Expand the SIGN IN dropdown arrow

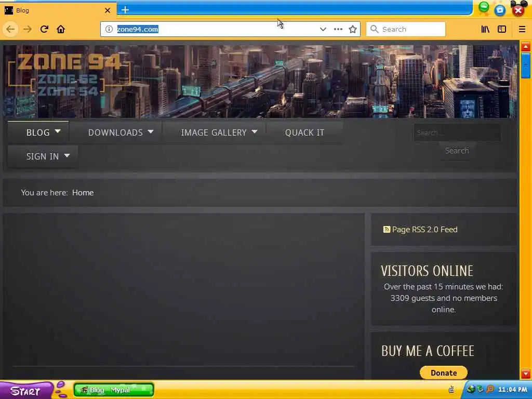[67, 155]
